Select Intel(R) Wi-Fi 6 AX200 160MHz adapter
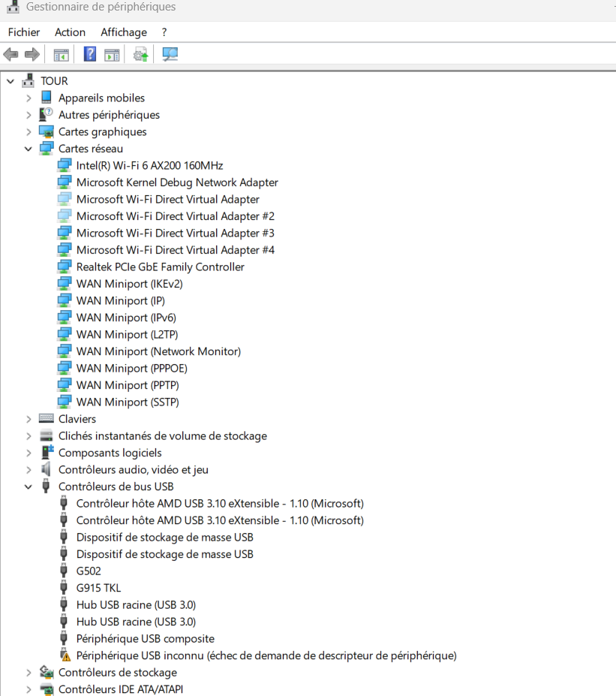The image size is (616, 696). (x=149, y=165)
